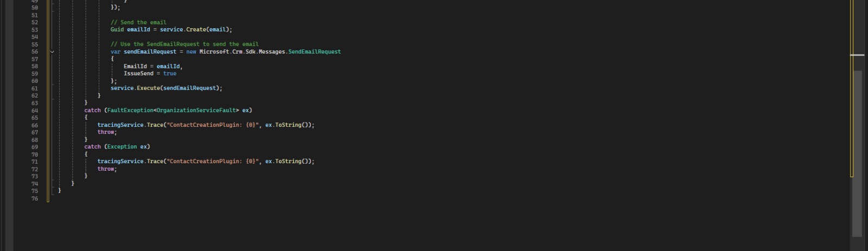The width and height of the screenshot is (868, 251).
Task: Click the green SendEmailRequest type name after Messages
Action: click(314, 52)
